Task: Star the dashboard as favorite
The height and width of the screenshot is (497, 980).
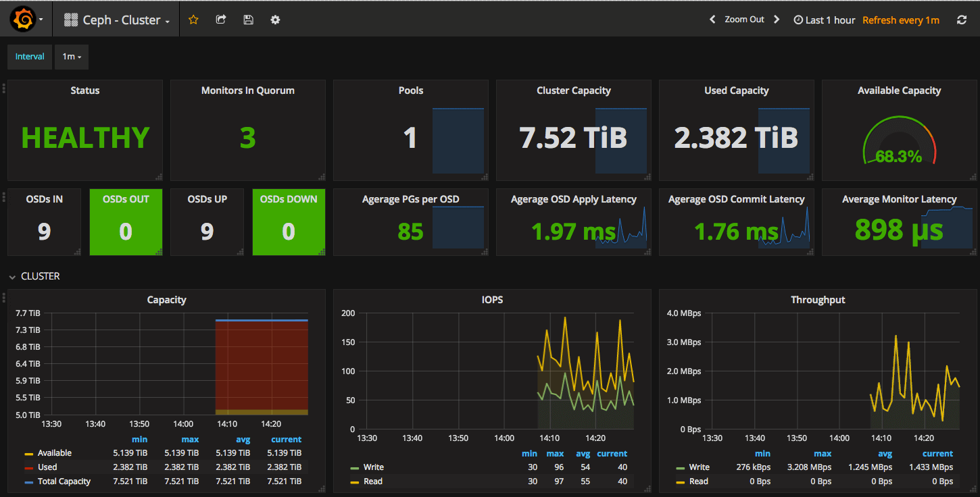Action: point(193,20)
